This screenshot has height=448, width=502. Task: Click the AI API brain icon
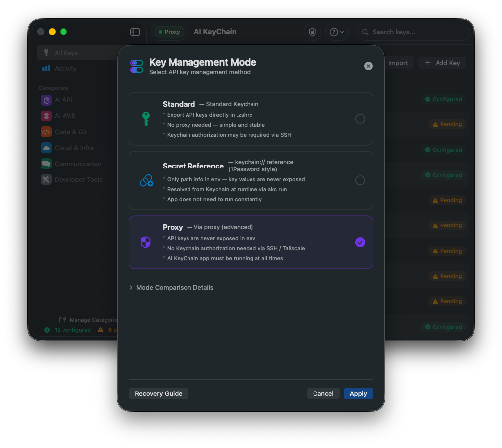46,100
